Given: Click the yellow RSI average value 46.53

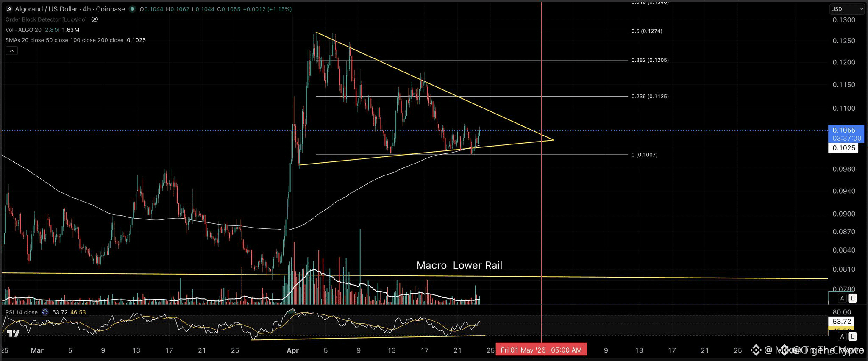Looking at the screenshot, I should click(x=78, y=312).
